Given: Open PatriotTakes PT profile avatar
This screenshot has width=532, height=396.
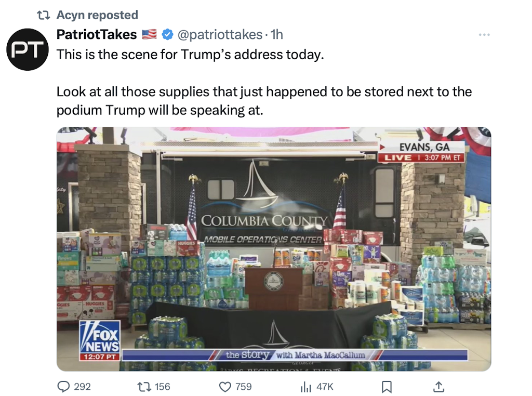Looking at the screenshot, I should pos(28,49).
